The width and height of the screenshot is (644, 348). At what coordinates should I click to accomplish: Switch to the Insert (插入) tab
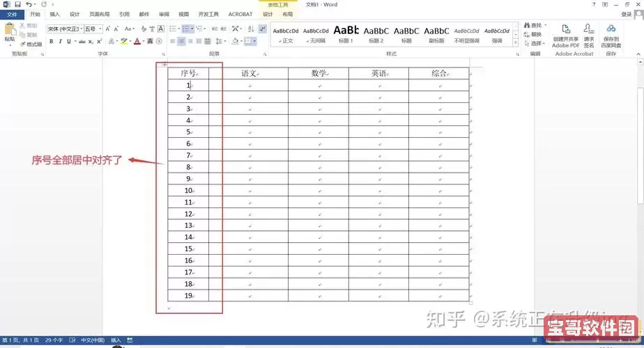54,15
